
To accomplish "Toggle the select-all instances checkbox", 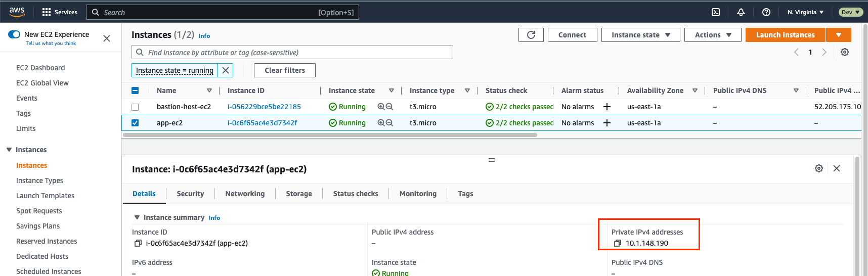I will 135,90.
